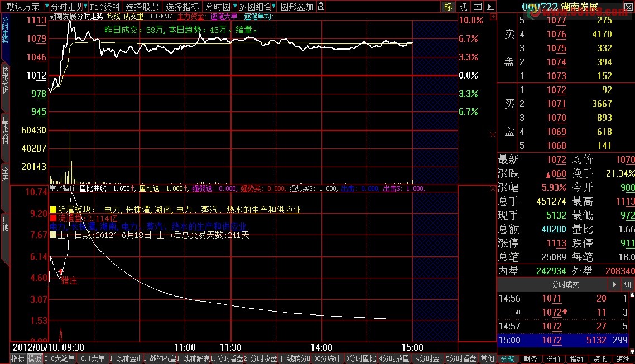
Task: Open the 选择股票 menu
Action: pyautogui.click(x=142, y=7)
